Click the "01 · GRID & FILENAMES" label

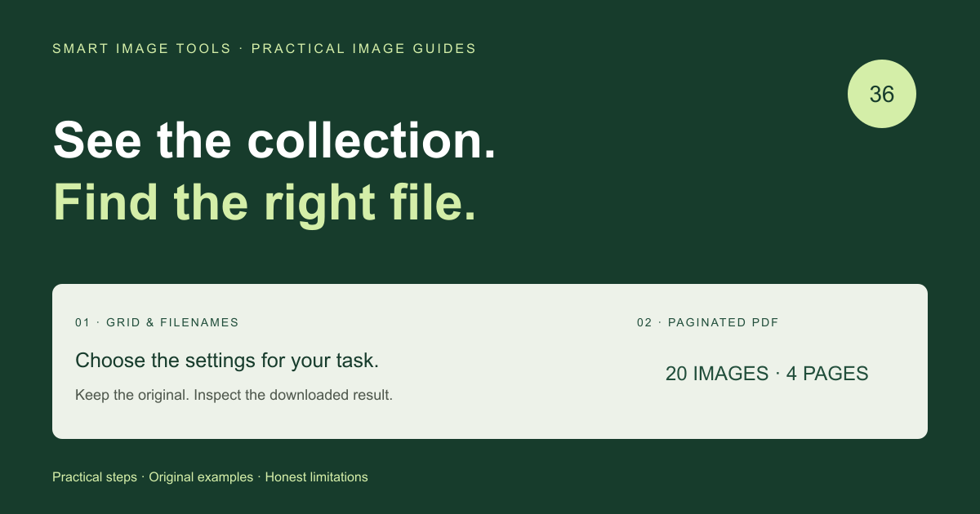coord(157,322)
